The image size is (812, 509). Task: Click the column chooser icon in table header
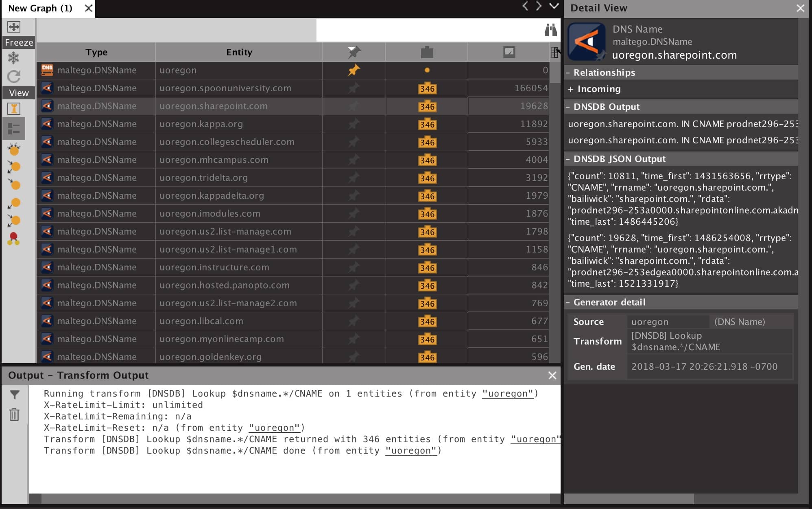[x=554, y=52]
